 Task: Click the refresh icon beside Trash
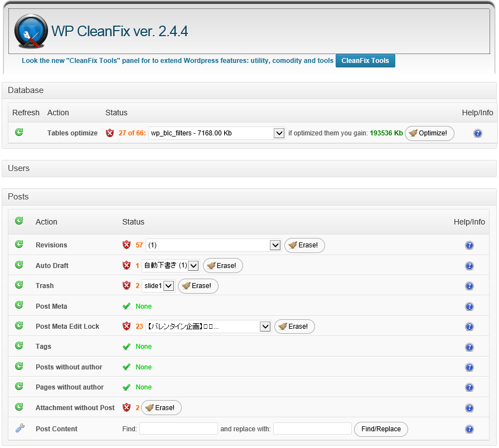(19, 285)
